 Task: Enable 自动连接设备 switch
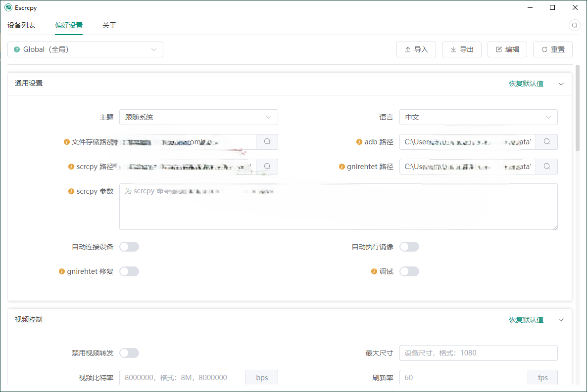tap(129, 247)
